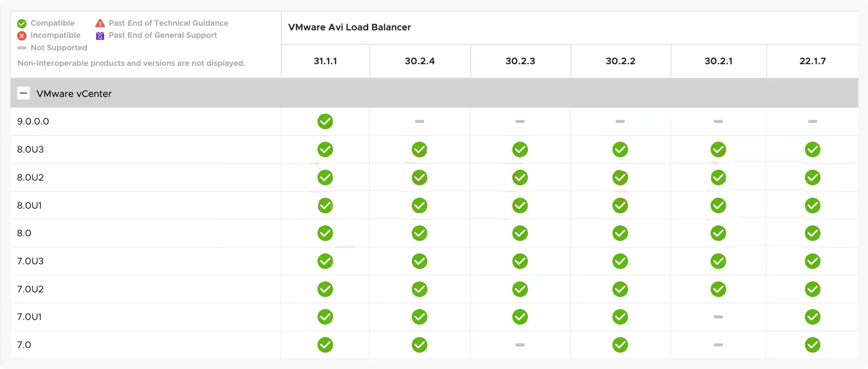Select the 31.1.1 version column header
Screen dimensions: 868x369
325,61
